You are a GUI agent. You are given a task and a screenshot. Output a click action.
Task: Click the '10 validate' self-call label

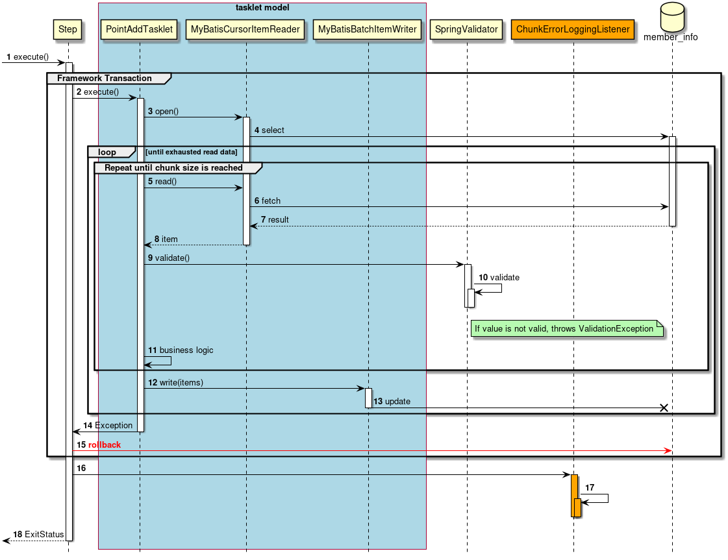pos(499,278)
